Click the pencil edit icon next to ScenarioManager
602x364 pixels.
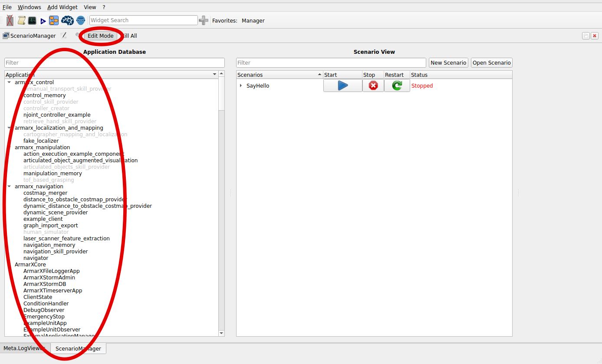pos(63,35)
